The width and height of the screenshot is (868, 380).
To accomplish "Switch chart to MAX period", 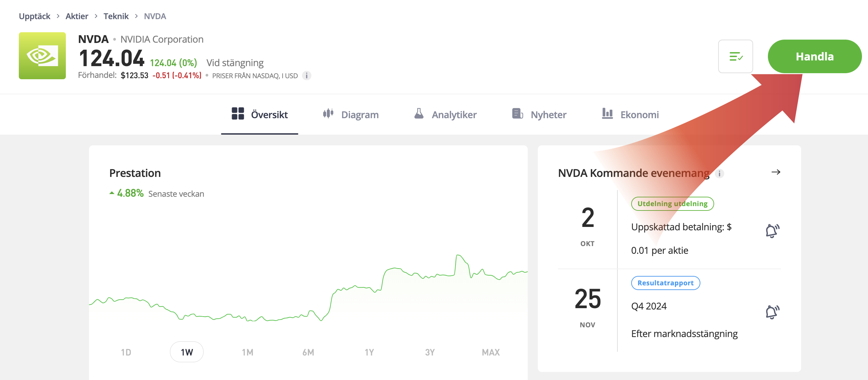I will (x=490, y=352).
